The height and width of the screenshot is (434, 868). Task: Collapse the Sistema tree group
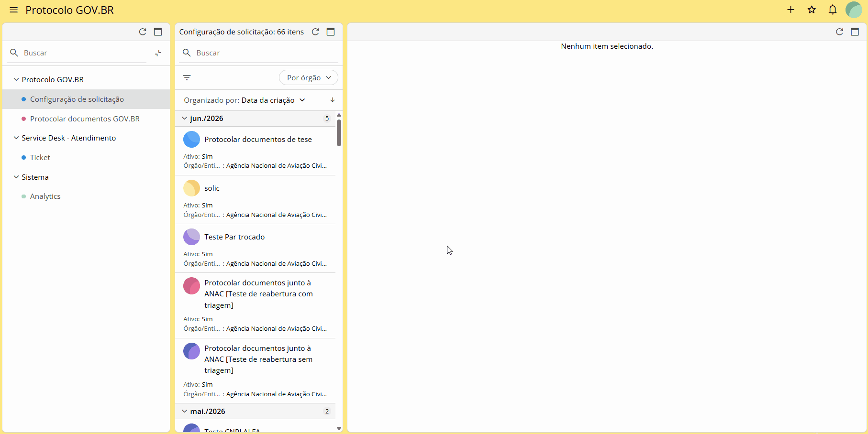[16, 177]
